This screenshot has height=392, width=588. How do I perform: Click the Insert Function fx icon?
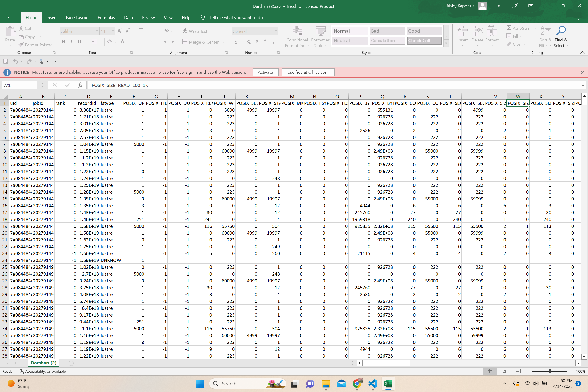80,85
